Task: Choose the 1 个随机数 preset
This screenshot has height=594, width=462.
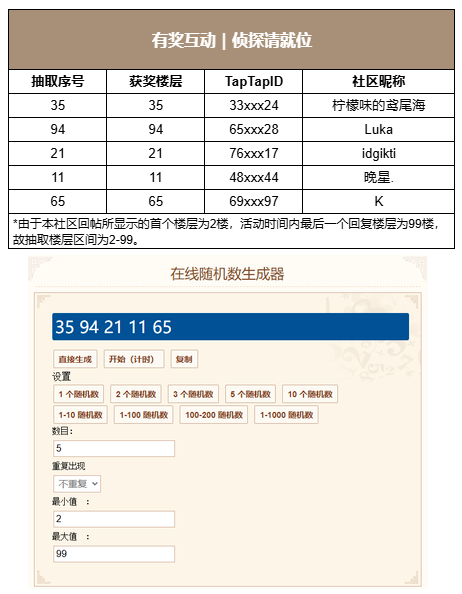Action: pyautogui.click(x=78, y=394)
